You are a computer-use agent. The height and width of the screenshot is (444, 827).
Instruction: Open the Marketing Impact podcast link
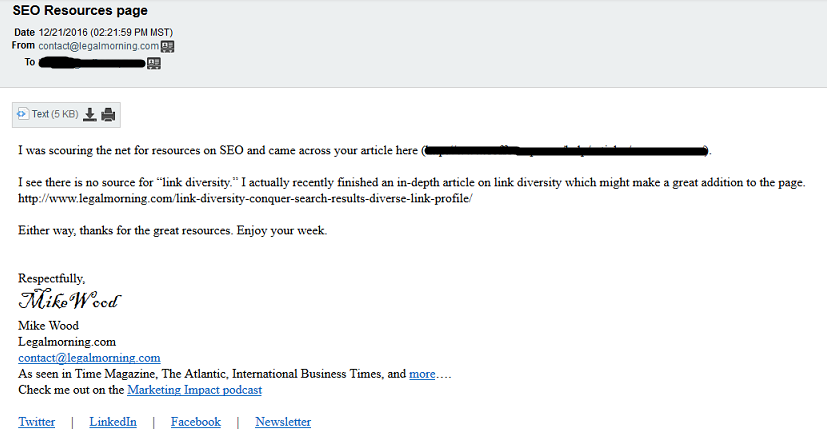click(x=194, y=390)
